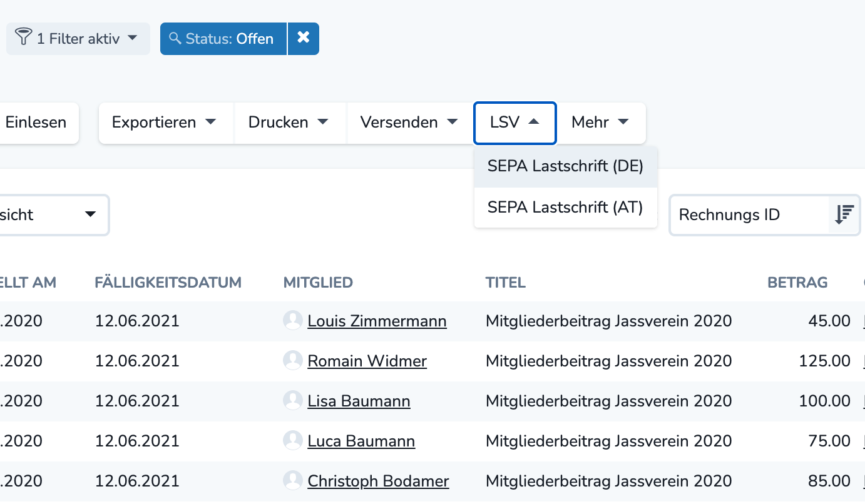This screenshot has height=504, width=865.
Task: Open Christoph Bodamer's member profile link
Action: pyautogui.click(x=377, y=480)
